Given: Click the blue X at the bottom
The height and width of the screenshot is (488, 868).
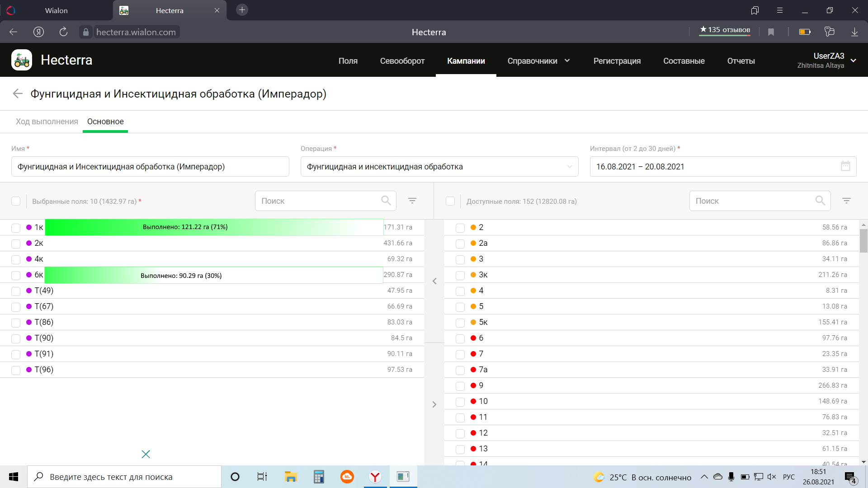Looking at the screenshot, I should click(x=146, y=454).
